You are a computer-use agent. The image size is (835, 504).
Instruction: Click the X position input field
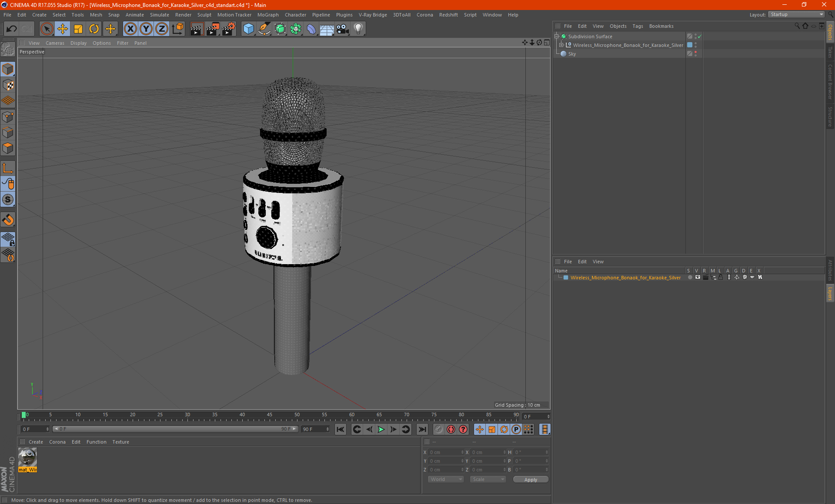pyautogui.click(x=446, y=452)
